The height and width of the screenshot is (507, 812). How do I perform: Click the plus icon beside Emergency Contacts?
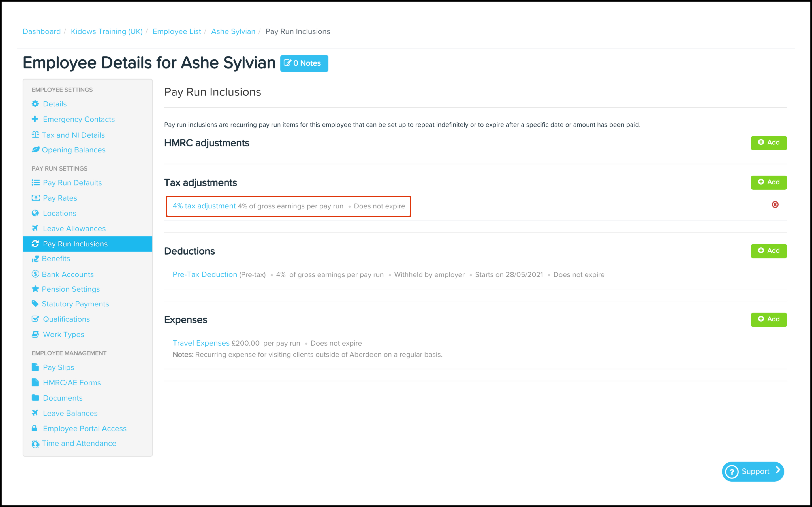click(35, 119)
